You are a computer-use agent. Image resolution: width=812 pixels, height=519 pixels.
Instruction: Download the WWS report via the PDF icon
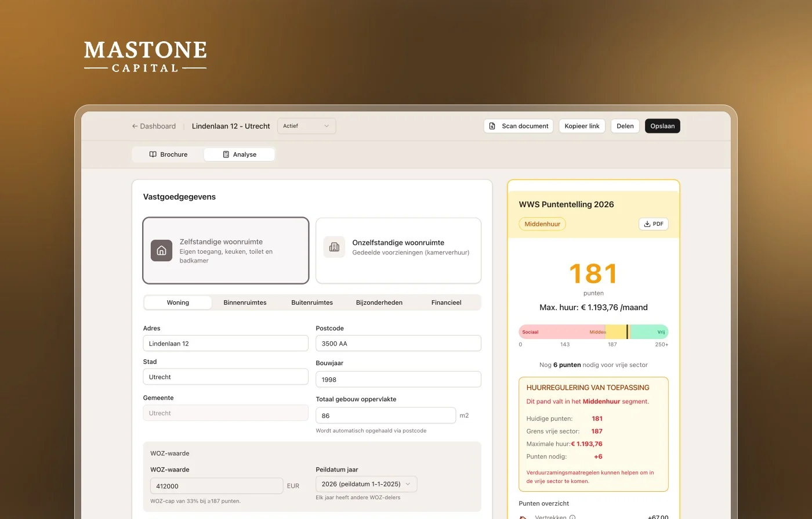[x=647, y=224]
